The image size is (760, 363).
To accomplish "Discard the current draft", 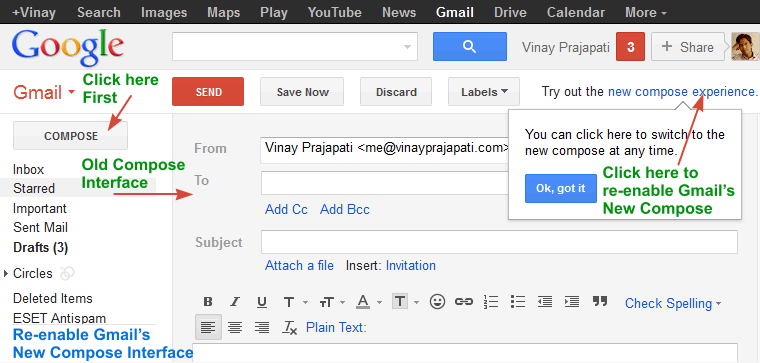I will [396, 92].
